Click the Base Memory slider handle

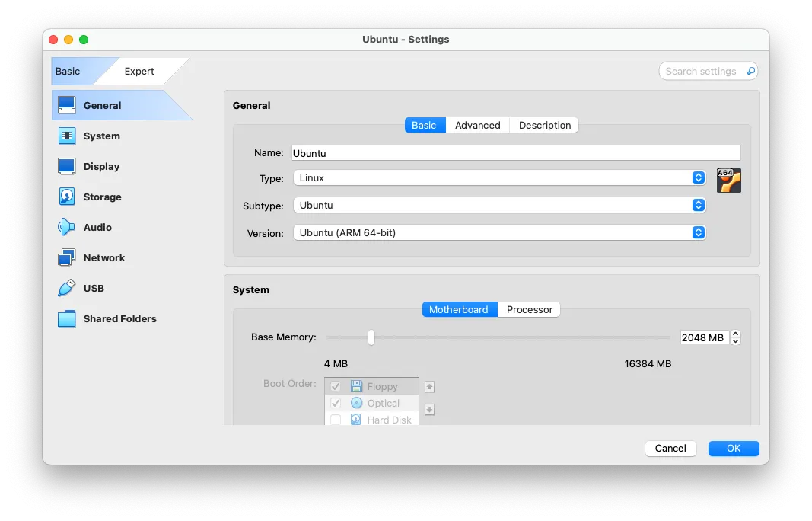(371, 337)
